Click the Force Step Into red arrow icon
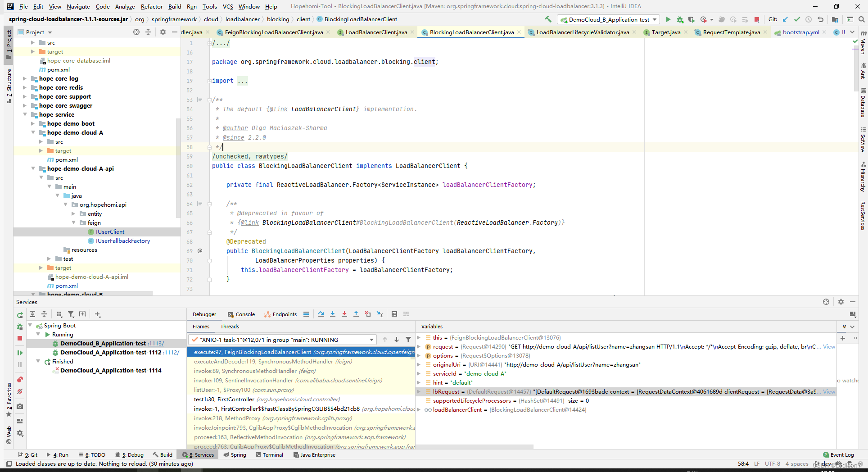Screen dimensions: 868x472 coord(344,314)
